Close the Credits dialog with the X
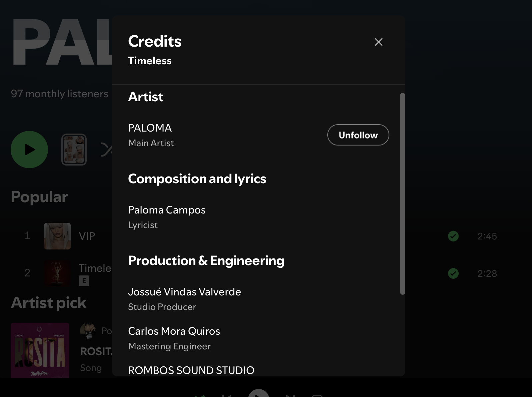The height and width of the screenshot is (397, 532). click(x=378, y=42)
